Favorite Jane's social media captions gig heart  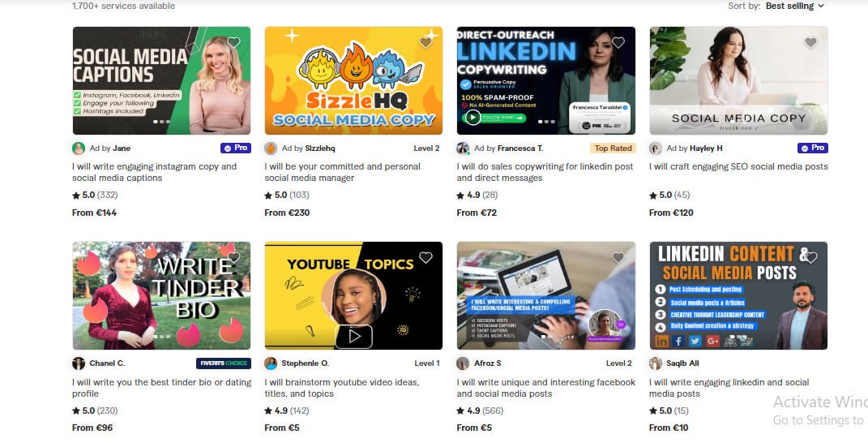point(233,42)
